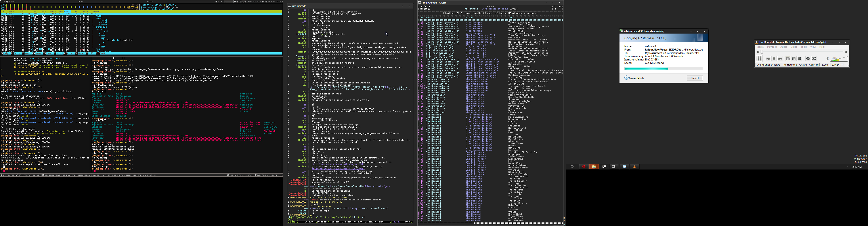Open the Playback menu in VLC
Screen dimensions: 868x226
772,47
